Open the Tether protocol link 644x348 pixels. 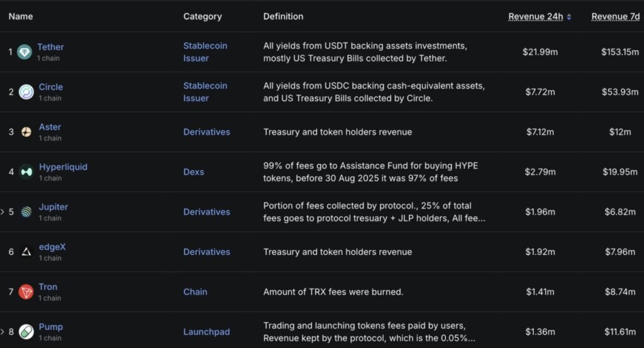[x=50, y=47]
